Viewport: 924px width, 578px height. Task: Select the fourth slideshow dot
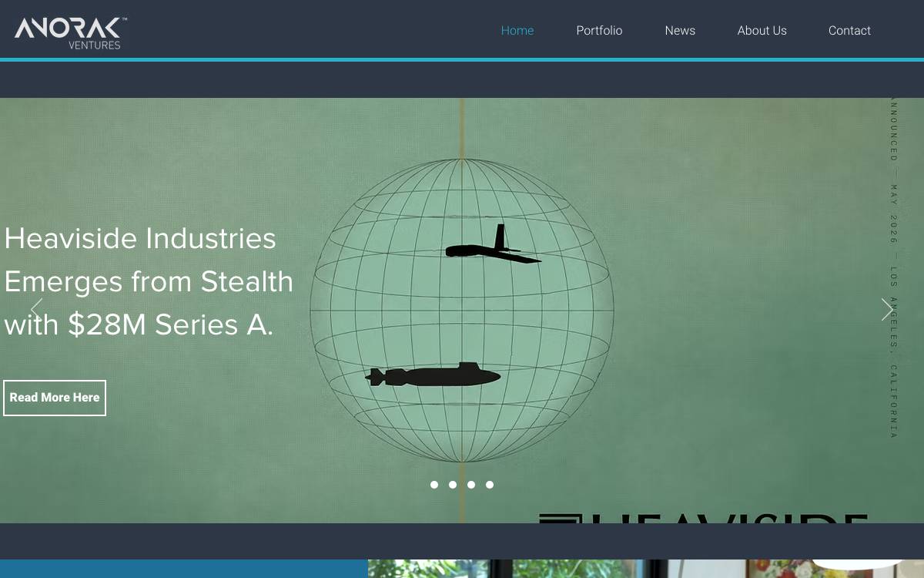[490, 485]
